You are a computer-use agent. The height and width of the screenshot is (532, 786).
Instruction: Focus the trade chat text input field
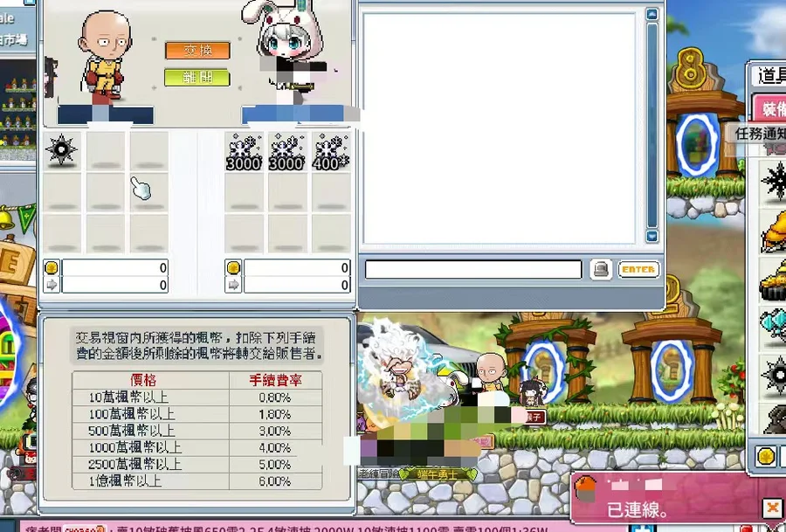(x=472, y=270)
